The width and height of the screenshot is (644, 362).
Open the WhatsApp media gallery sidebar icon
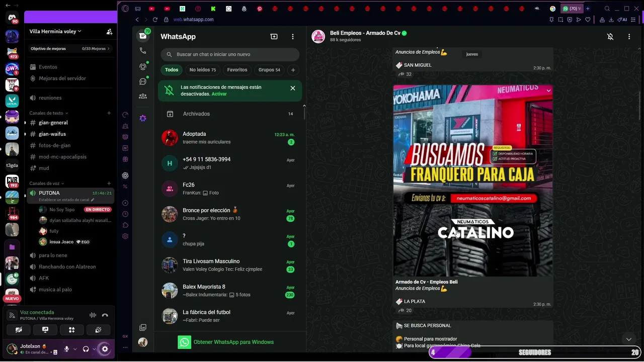(x=143, y=327)
